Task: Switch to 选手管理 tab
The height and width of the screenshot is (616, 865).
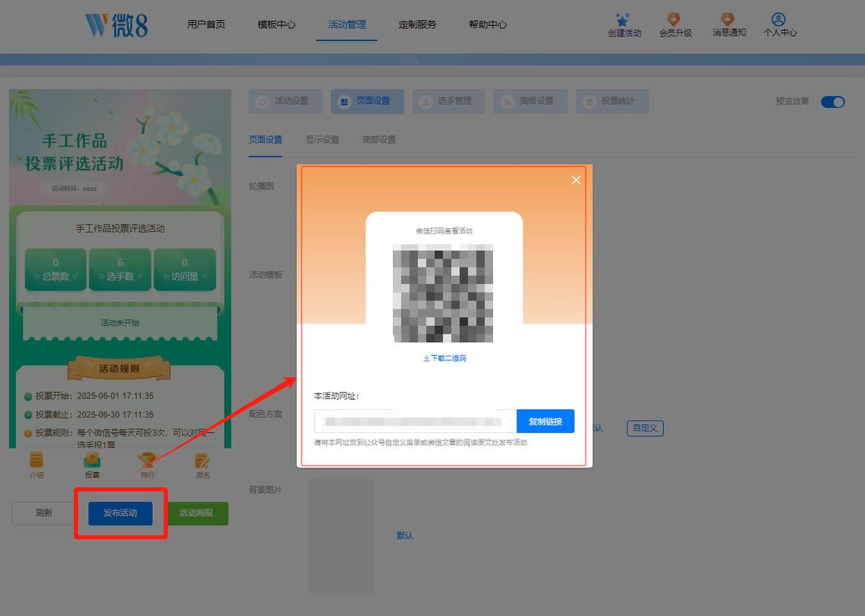Action: (x=448, y=102)
